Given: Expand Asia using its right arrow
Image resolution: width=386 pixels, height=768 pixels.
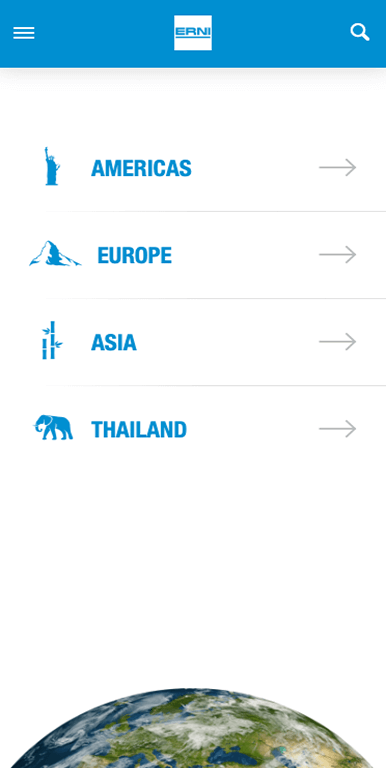Looking at the screenshot, I should pyautogui.click(x=338, y=341).
